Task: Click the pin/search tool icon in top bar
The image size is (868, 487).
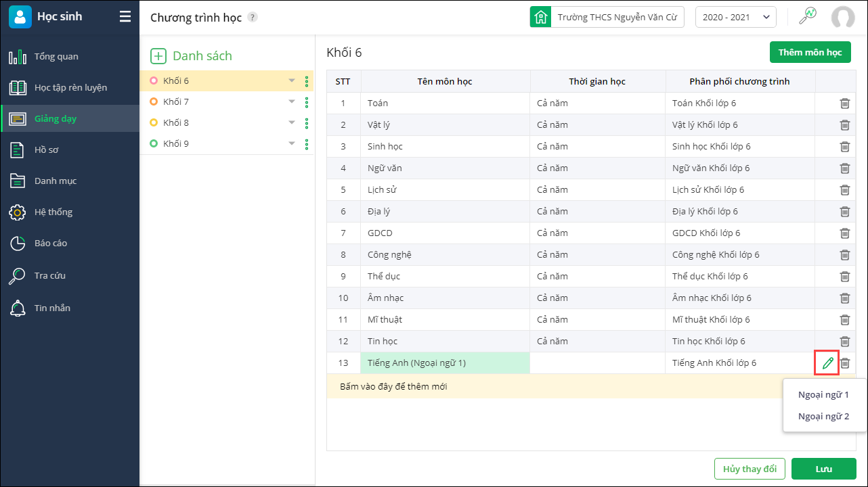Action: point(807,17)
